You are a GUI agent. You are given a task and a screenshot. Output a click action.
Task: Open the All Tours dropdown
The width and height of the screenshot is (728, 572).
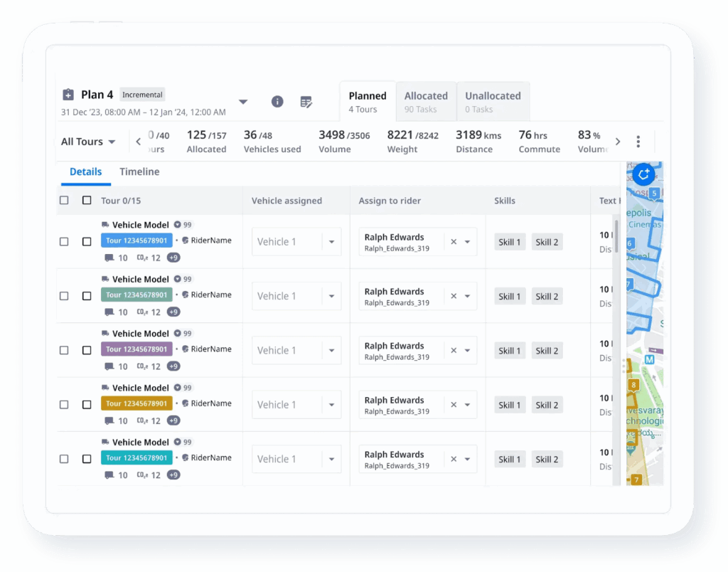click(87, 142)
